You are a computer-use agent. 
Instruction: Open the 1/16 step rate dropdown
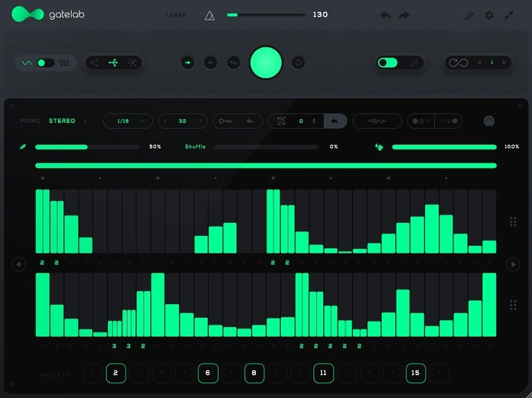[x=127, y=121]
